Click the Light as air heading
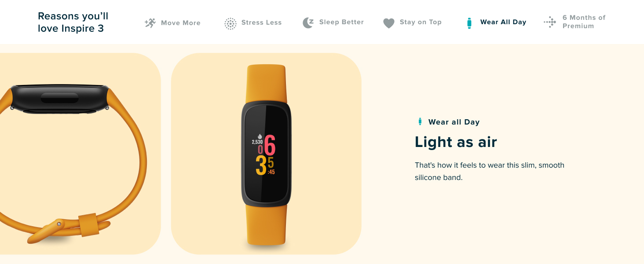 [456, 142]
